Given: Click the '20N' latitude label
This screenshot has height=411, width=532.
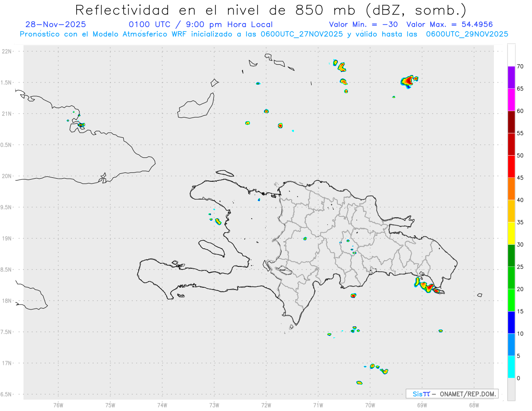Looking at the screenshot, I should [8, 176].
